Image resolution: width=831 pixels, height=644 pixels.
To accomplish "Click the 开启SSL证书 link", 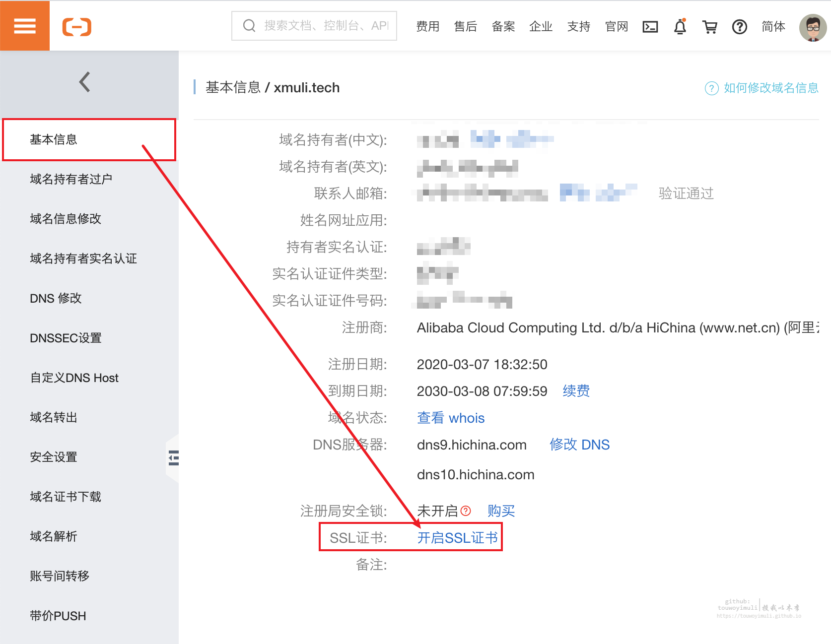I will [457, 538].
